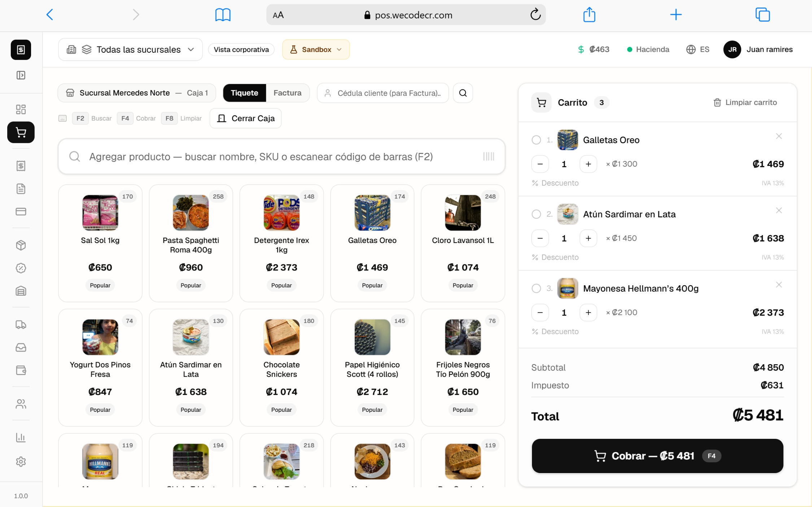812x507 pixels.
Task: Increase Mayonesa Hellmann's quantity with plus
Action: click(x=588, y=313)
